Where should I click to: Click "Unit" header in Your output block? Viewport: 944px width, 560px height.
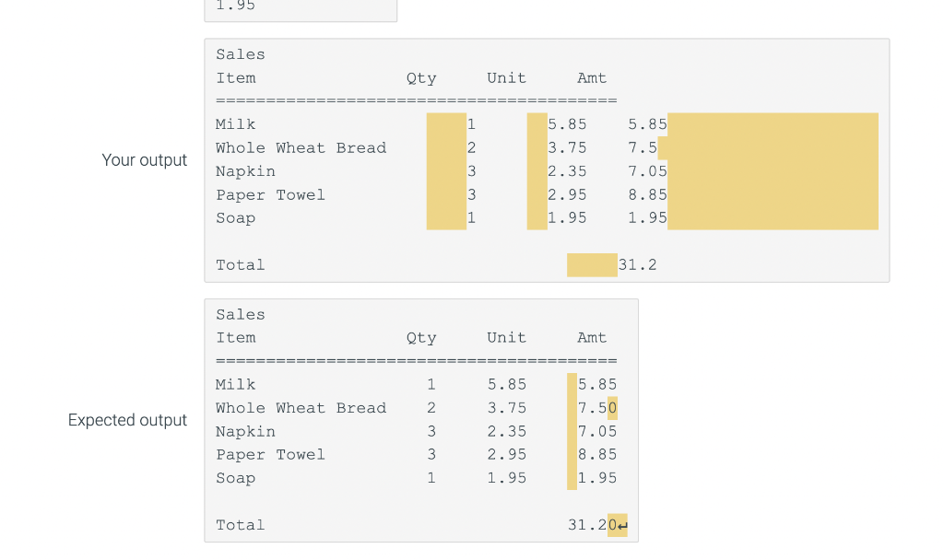coord(507,77)
